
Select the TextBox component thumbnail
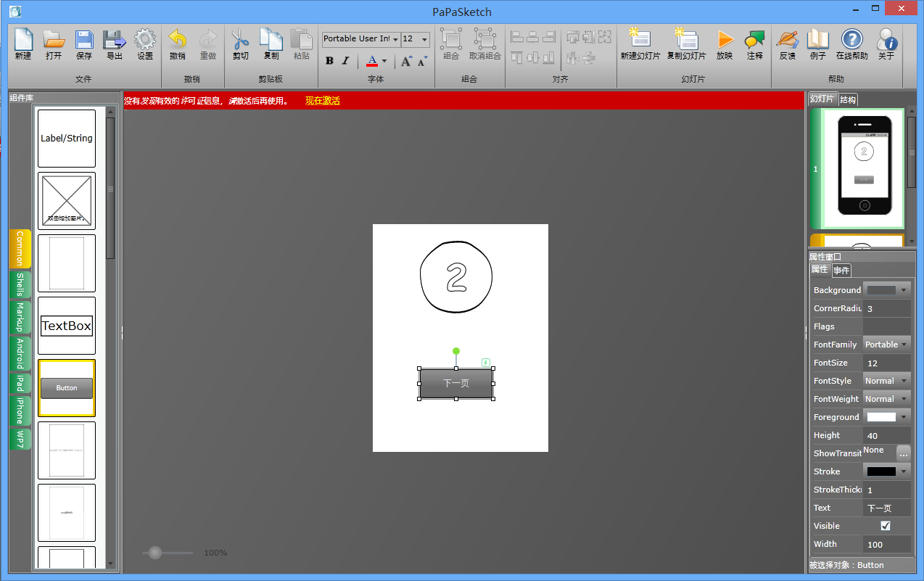[67, 326]
